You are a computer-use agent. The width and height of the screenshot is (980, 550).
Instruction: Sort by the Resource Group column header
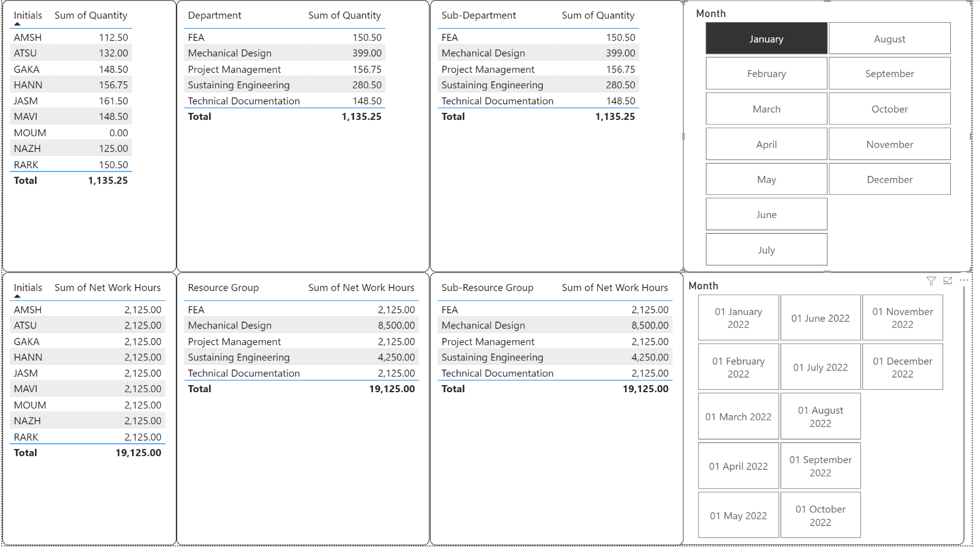tap(223, 288)
